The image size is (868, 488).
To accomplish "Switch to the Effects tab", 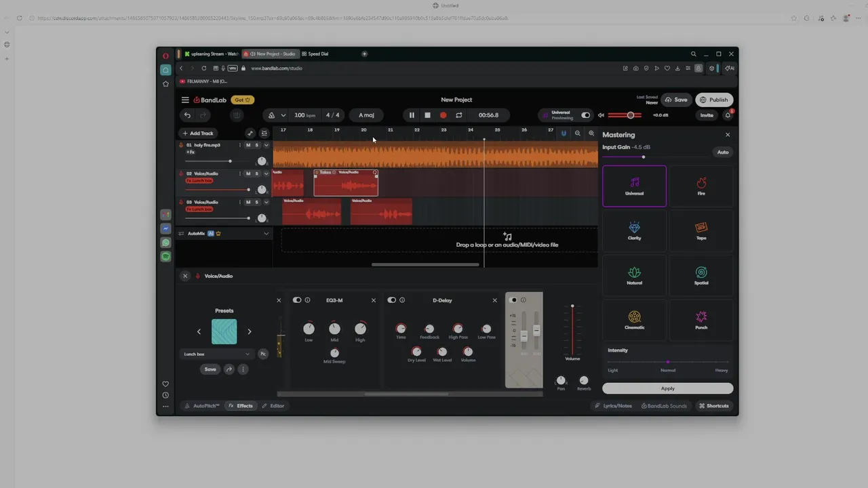I will click(241, 406).
